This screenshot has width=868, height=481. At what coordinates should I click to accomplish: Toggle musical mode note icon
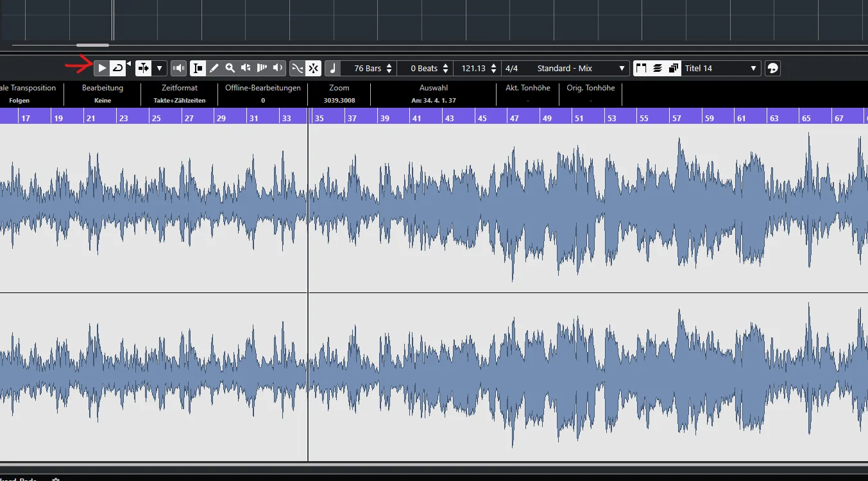(333, 68)
